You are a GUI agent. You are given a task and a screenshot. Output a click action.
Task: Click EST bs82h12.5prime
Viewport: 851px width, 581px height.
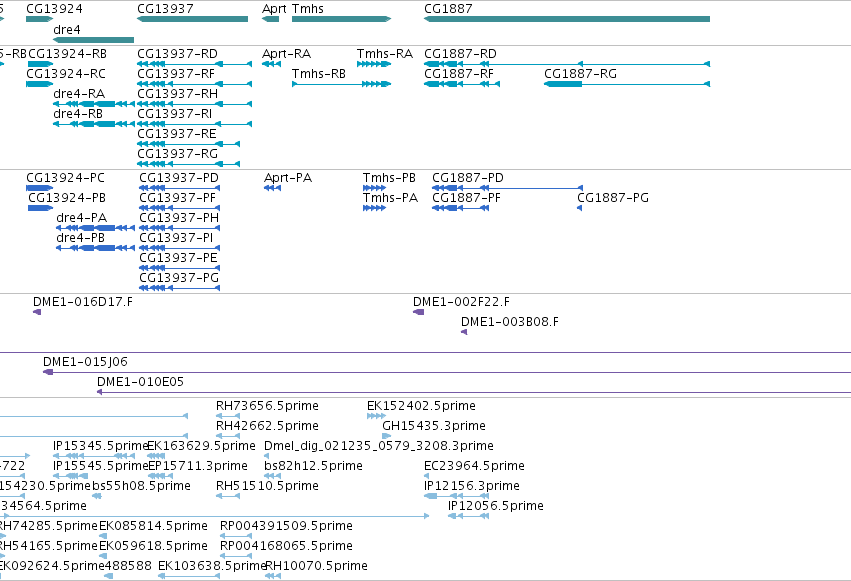[x=272, y=476]
